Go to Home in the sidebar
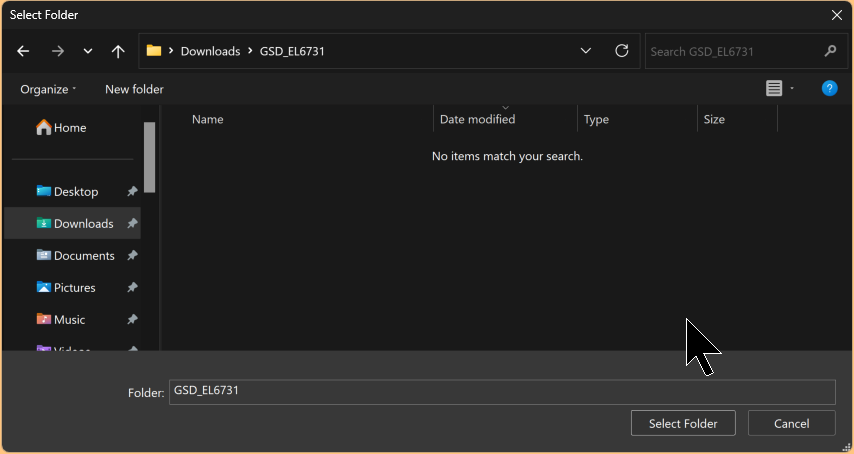The image size is (854, 454). coord(69,128)
